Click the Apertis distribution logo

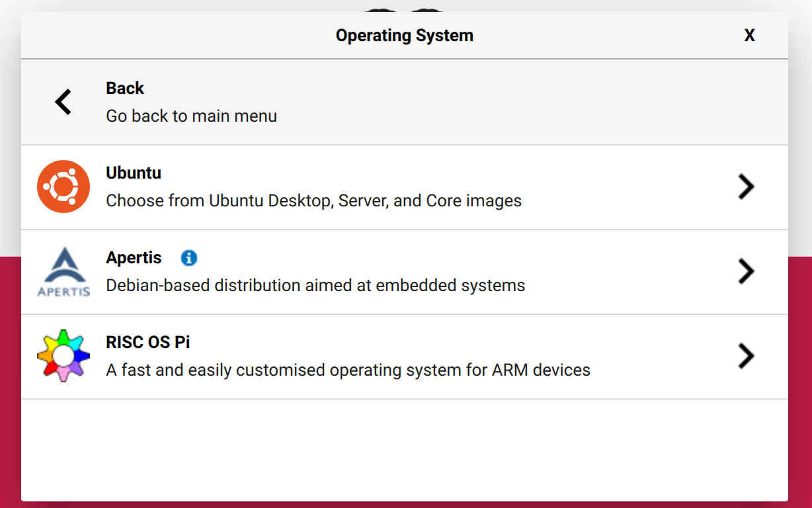point(63,271)
